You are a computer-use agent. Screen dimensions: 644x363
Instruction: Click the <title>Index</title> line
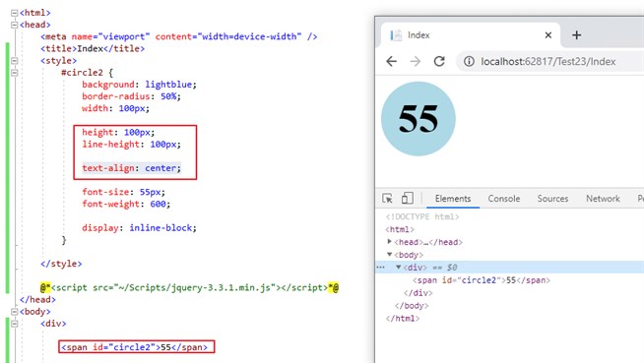(x=93, y=49)
